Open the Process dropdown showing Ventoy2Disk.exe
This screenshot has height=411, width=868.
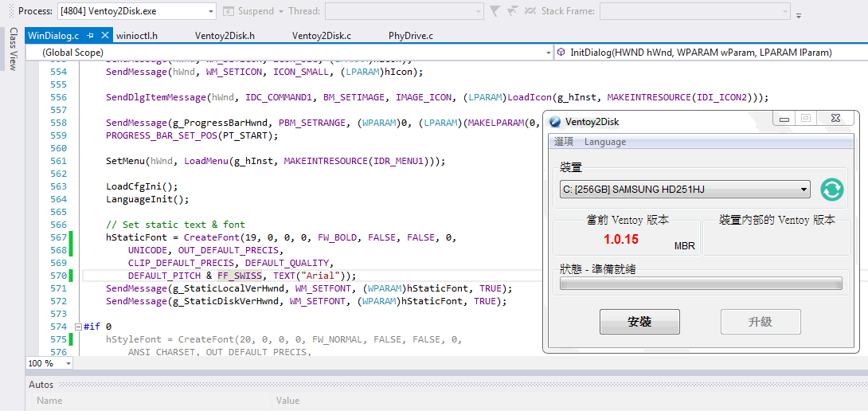(136, 11)
